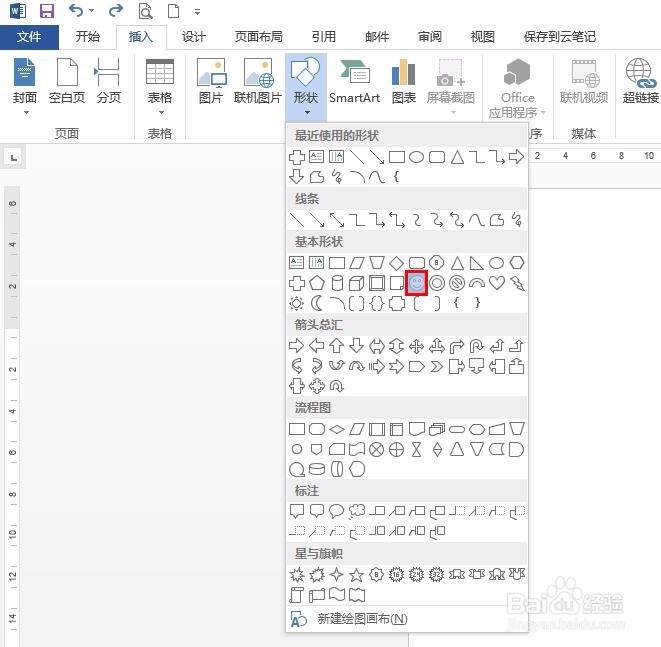Select the diamond shape in Basic Shapes

pos(396,263)
